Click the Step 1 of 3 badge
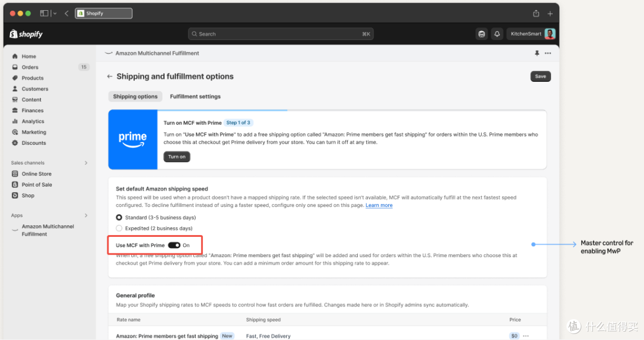The height and width of the screenshot is (340, 644). click(x=238, y=123)
